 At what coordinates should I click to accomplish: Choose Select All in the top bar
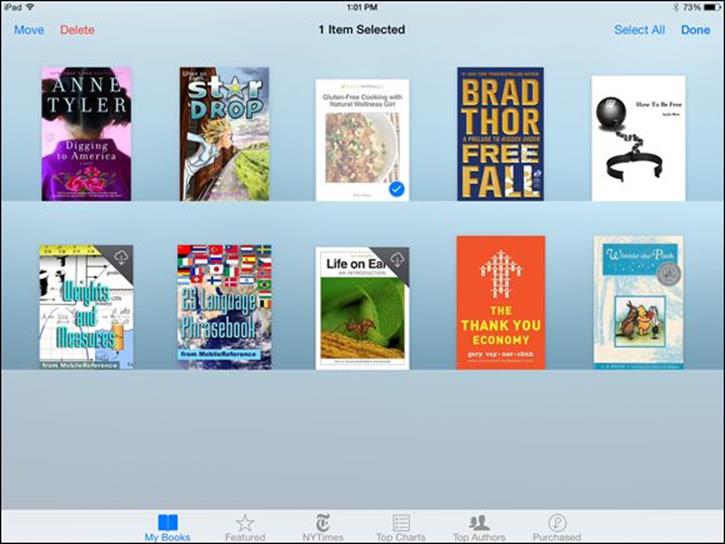[639, 30]
